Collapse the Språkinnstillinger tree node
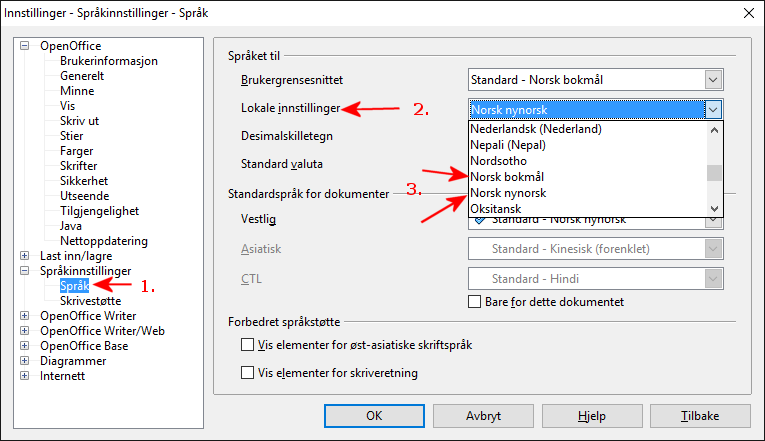 (x=24, y=271)
